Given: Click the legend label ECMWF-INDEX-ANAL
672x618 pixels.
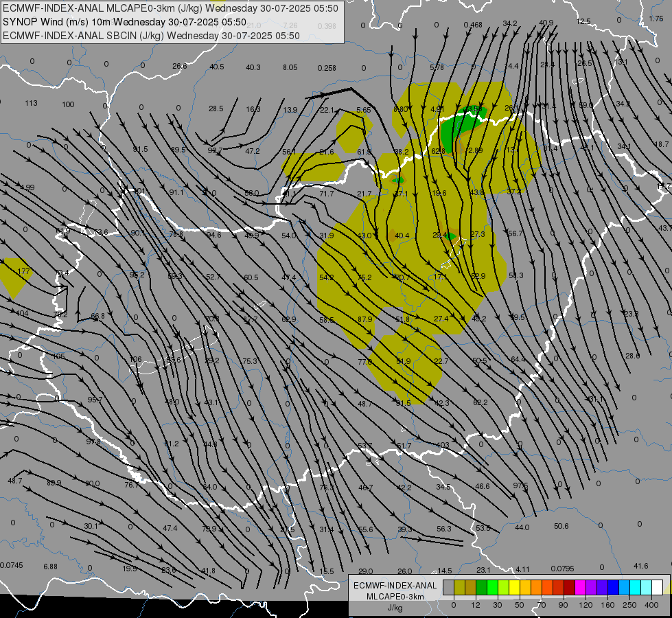Looking at the screenshot, I should (395, 586).
